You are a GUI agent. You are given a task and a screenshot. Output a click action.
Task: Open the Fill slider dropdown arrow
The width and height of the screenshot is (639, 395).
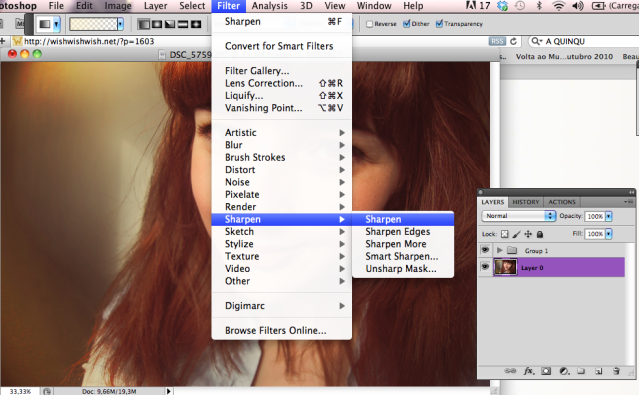[608, 234]
